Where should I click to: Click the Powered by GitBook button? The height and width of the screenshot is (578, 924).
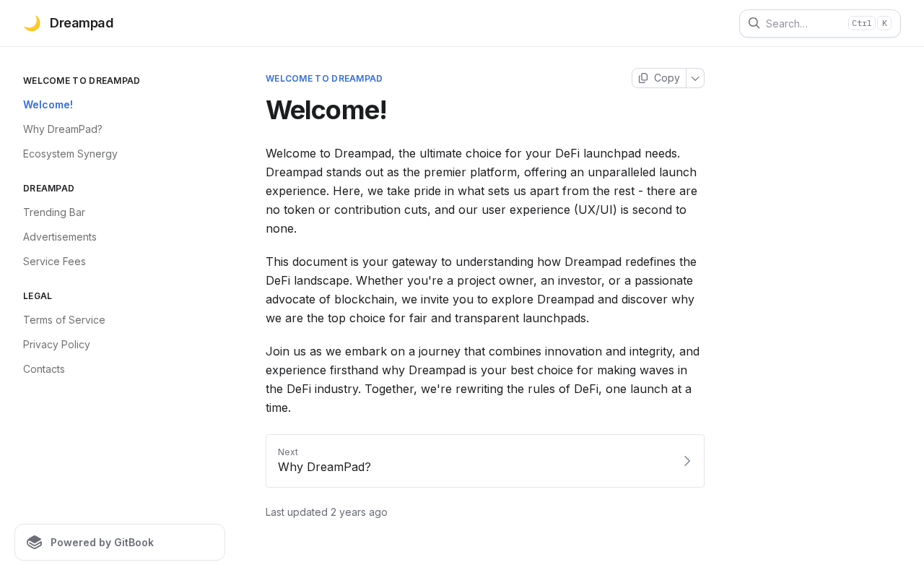click(x=120, y=543)
